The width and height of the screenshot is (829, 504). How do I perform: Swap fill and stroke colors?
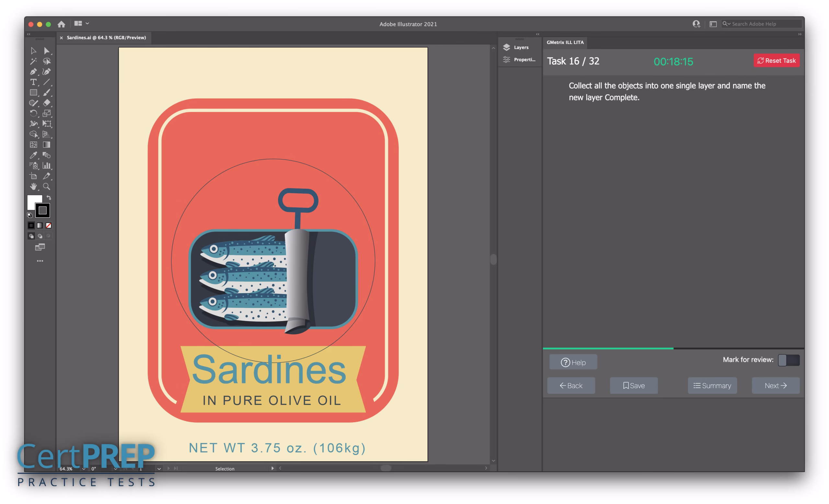49,198
